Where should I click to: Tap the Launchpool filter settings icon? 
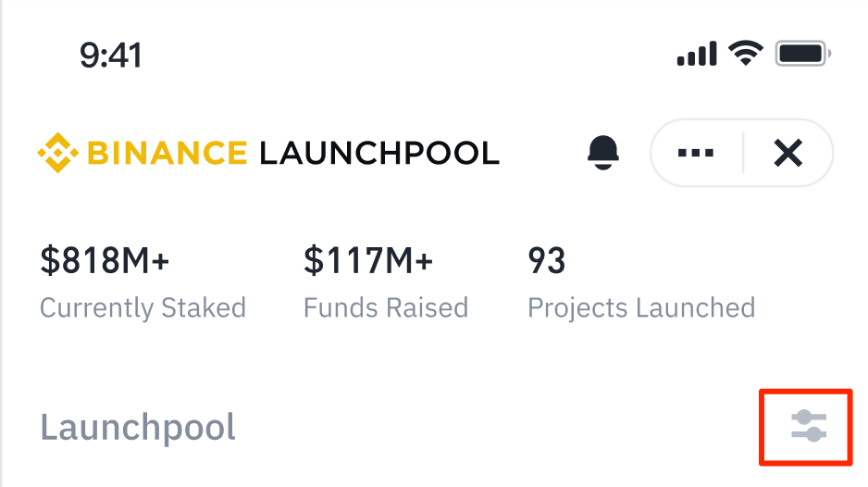[808, 426]
